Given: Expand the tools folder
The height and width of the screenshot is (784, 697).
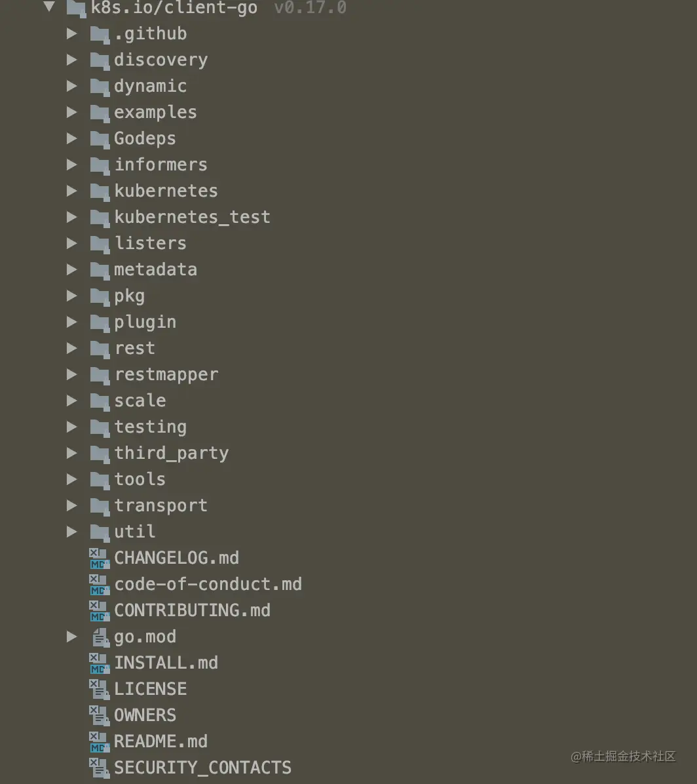Looking at the screenshot, I should [x=72, y=479].
